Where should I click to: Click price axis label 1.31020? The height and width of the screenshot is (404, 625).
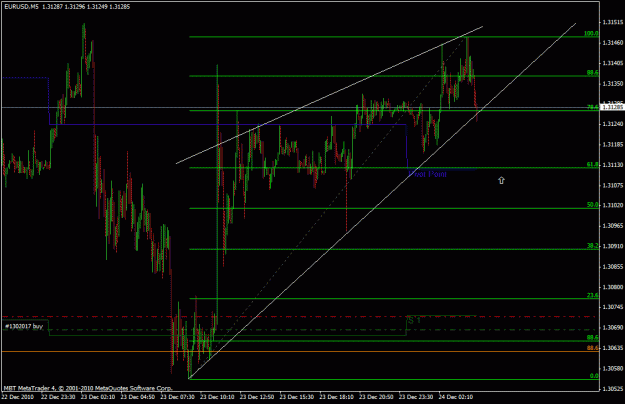[x=613, y=206]
